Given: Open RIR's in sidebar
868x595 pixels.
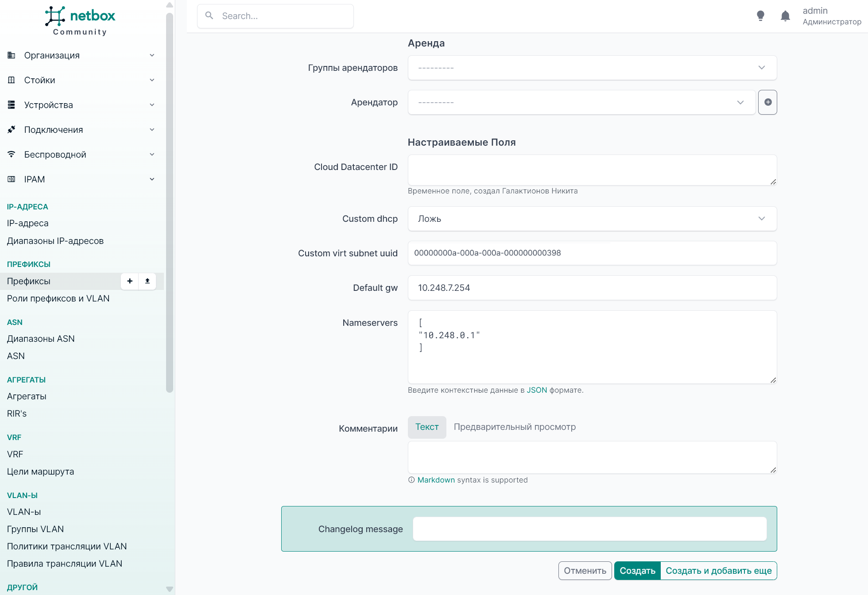Looking at the screenshot, I should coord(17,413).
